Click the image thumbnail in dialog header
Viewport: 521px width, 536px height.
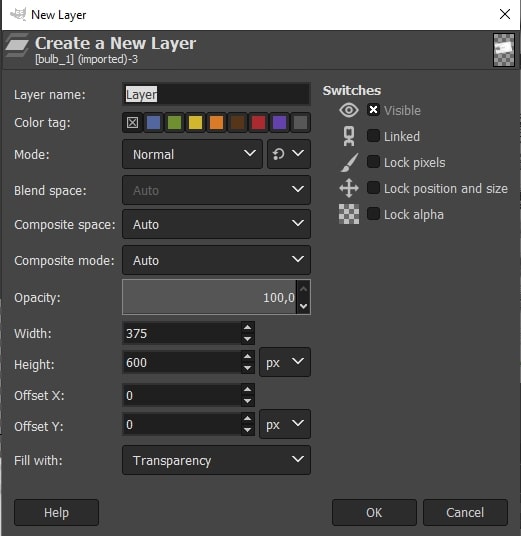click(x=504, y=50)
